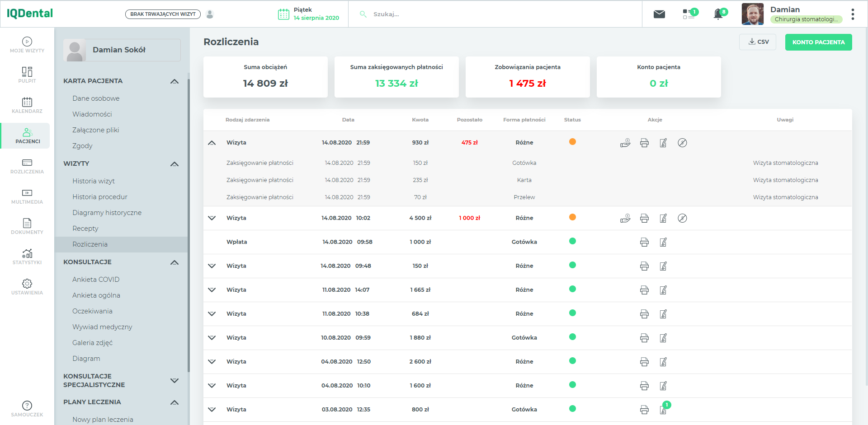868x425 pixels.
Task: Collapse Konsultacje menu section
Action: click(x=175, y=262)
